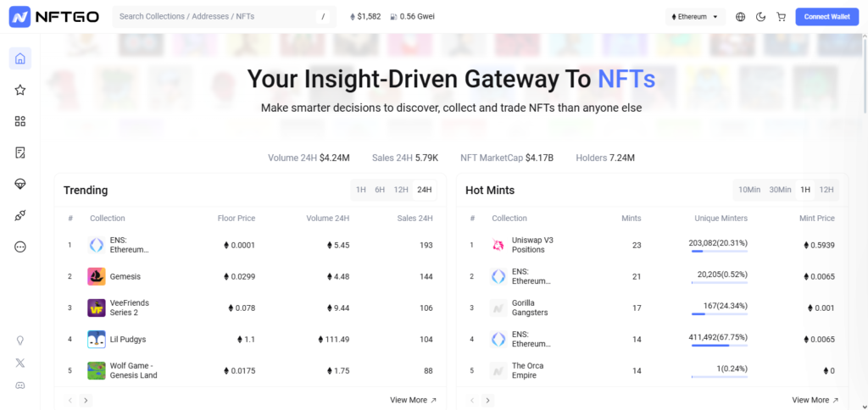Open the plug API sidebar icon

pyautogui.click(x=20, y=216)
